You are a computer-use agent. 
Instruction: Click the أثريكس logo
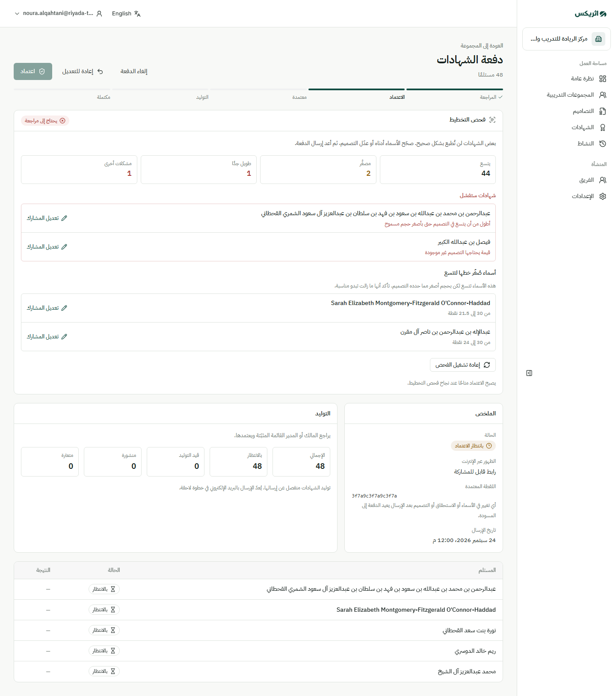click(x=590, y=14)
